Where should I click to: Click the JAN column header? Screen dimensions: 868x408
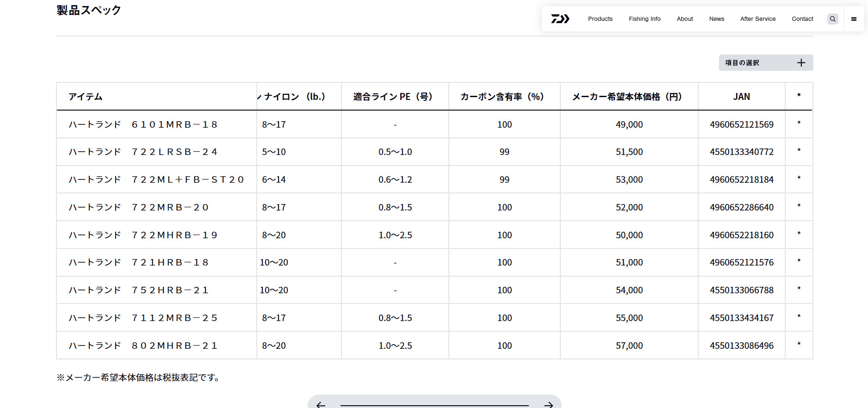pos(742,97)
